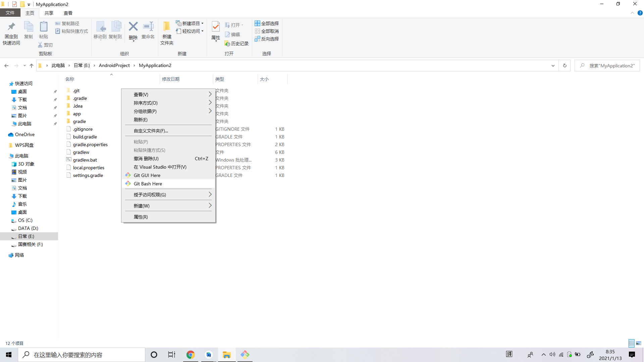Click inside the MyApplication2 search box
Screen dimensions: 644x362
click(610, 65)
